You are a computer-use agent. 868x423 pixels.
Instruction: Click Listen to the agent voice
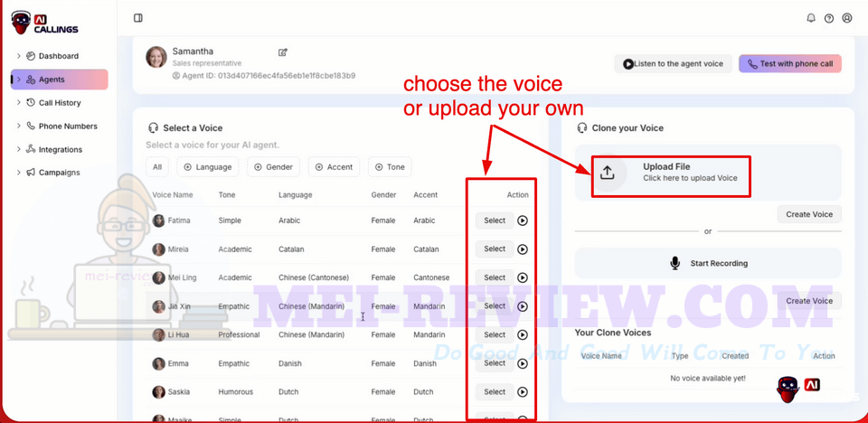coord(673,63)
